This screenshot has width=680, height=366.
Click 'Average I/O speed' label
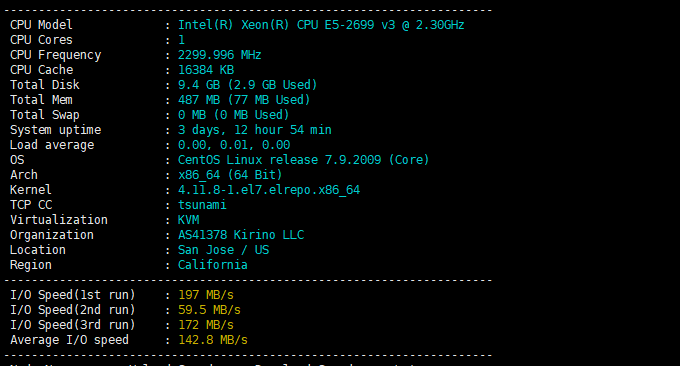69,340
